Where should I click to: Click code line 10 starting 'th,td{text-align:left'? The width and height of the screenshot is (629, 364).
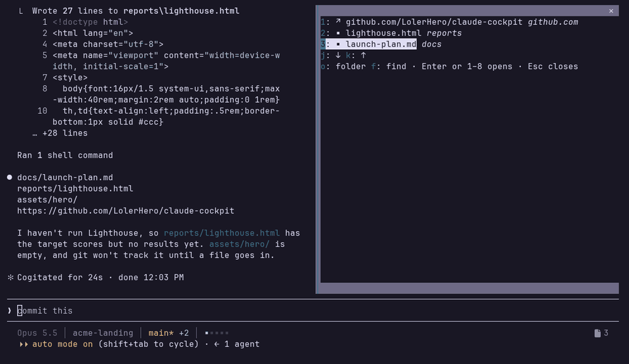[x=166, y=117]
